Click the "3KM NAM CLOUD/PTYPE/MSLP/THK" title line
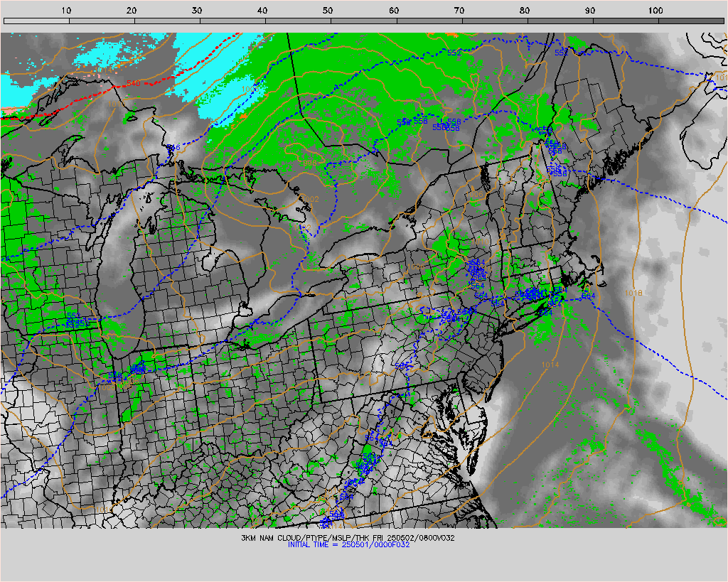 click(x=348, y=538)
